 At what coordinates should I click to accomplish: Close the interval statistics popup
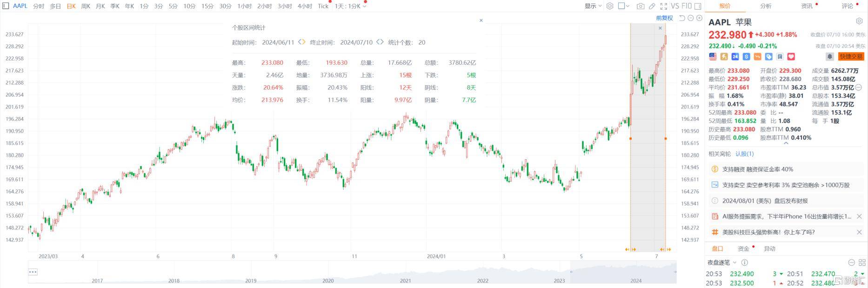pyautogui.click(x=481, y=20)
